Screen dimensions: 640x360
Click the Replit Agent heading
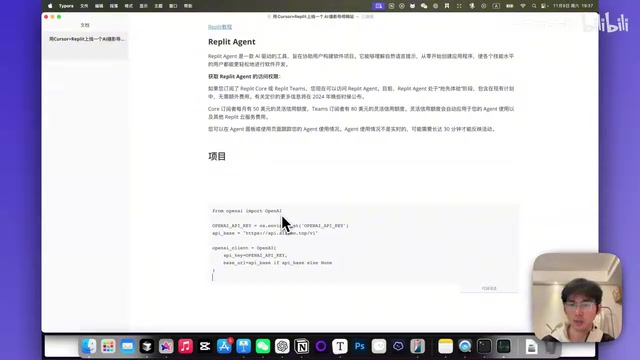click(x=232, y=42)
